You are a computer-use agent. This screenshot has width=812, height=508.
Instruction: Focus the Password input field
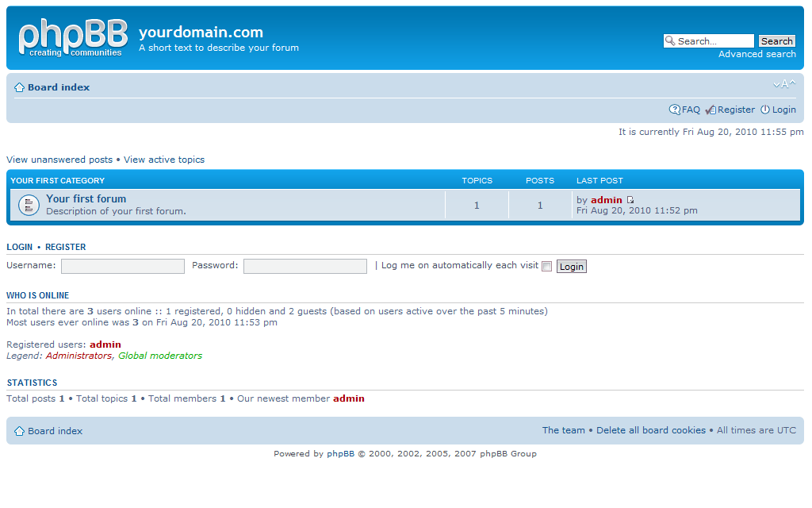304,267
